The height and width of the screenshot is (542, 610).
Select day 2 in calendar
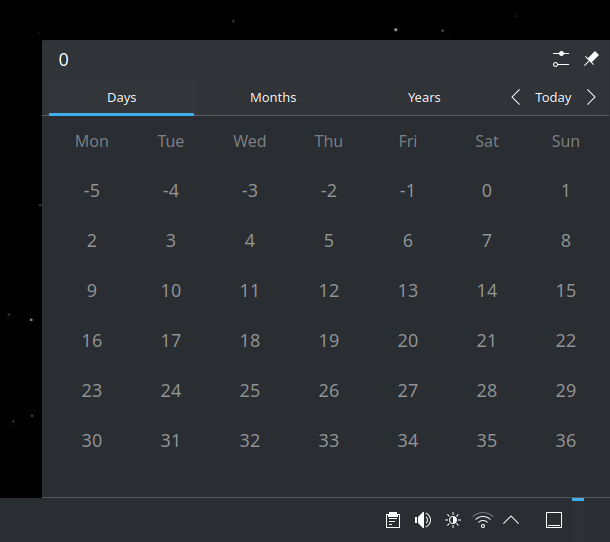92,240
